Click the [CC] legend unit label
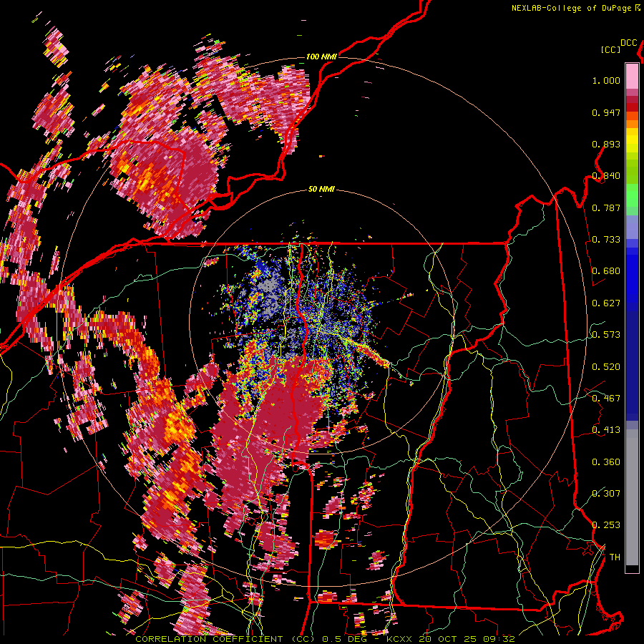This screenshot has width=644, height=644. (610, 49)
